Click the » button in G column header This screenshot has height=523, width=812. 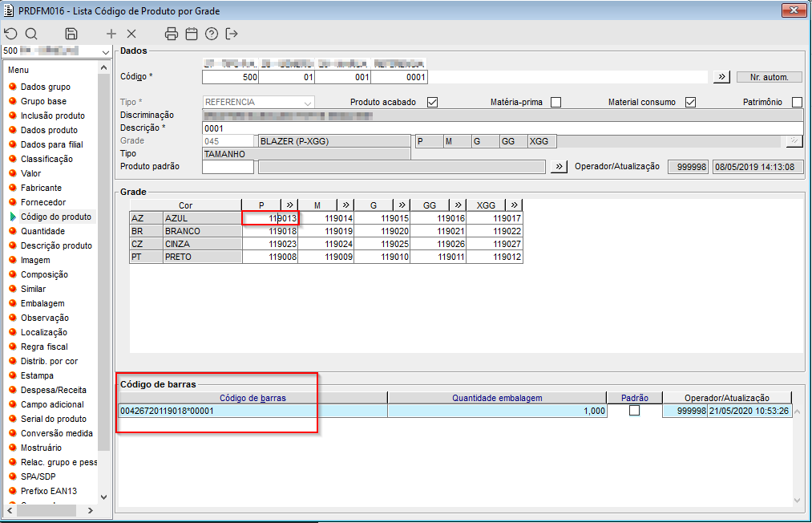point(402,205)
